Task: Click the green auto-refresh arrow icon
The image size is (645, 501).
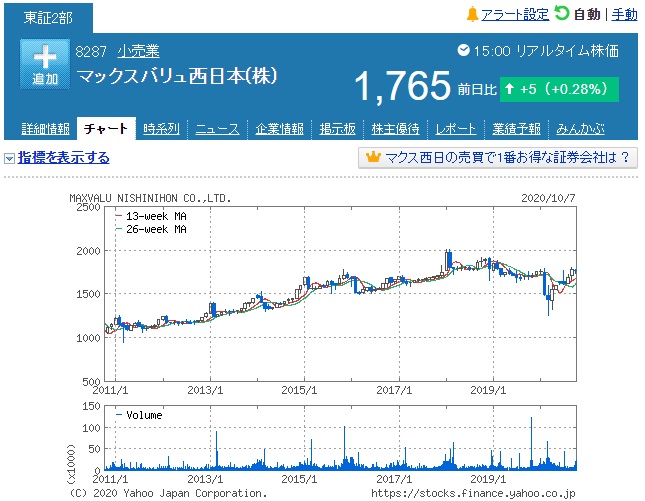Action: (561, 13)
